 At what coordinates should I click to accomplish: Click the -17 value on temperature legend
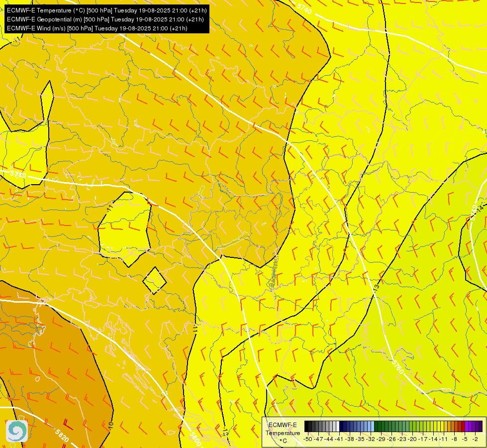(x=423, y=440)
